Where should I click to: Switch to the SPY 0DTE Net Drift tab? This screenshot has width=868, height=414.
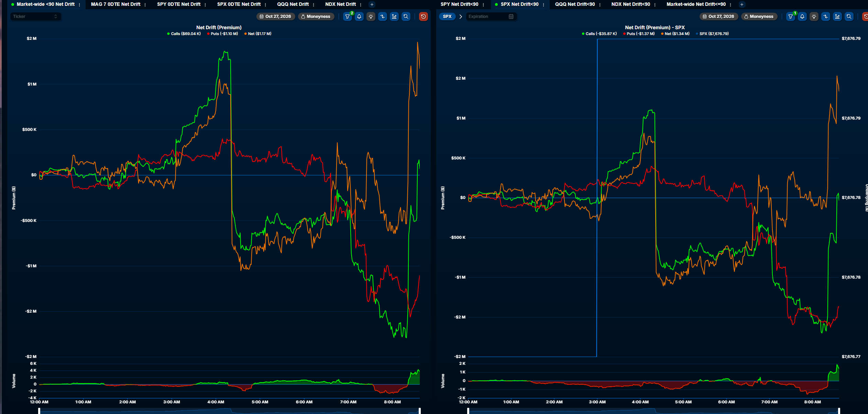tap(179, 4)
